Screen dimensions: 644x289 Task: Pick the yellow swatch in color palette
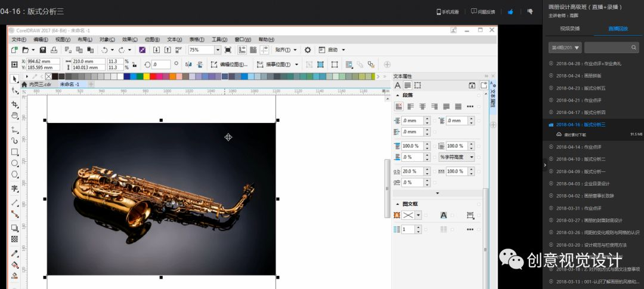coord(146,76)
